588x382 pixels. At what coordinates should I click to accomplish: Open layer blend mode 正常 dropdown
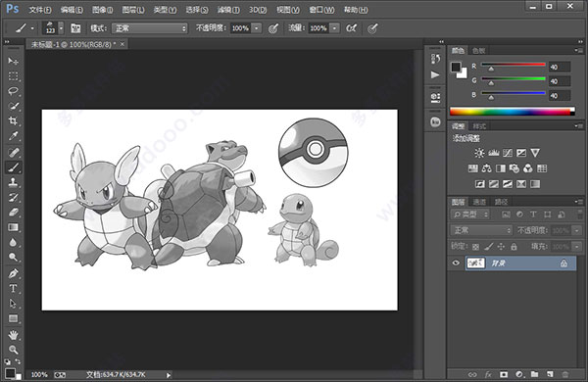click(481, 230)
